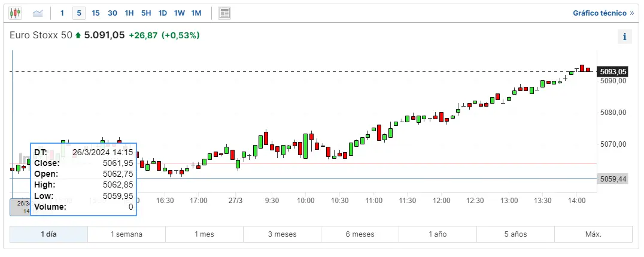Click the 5090,00 axis label
This screenshot has width=644, height=257.
click(613, 81)
